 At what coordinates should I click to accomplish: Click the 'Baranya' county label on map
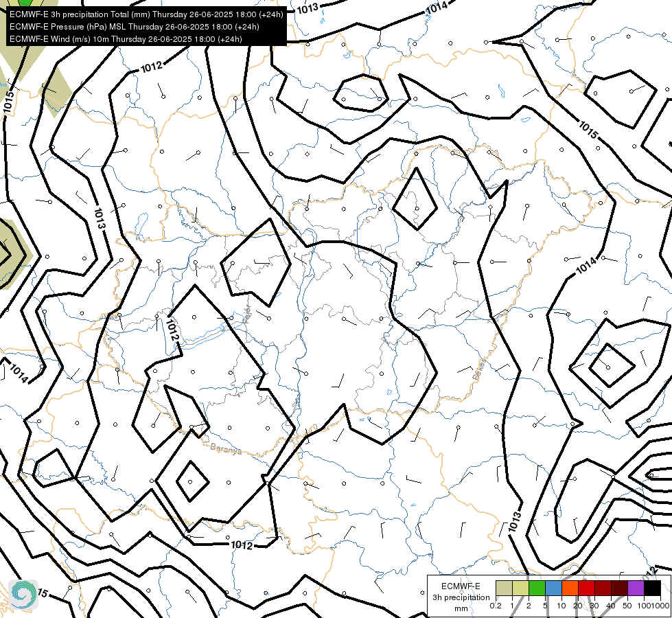pos(226,449)
